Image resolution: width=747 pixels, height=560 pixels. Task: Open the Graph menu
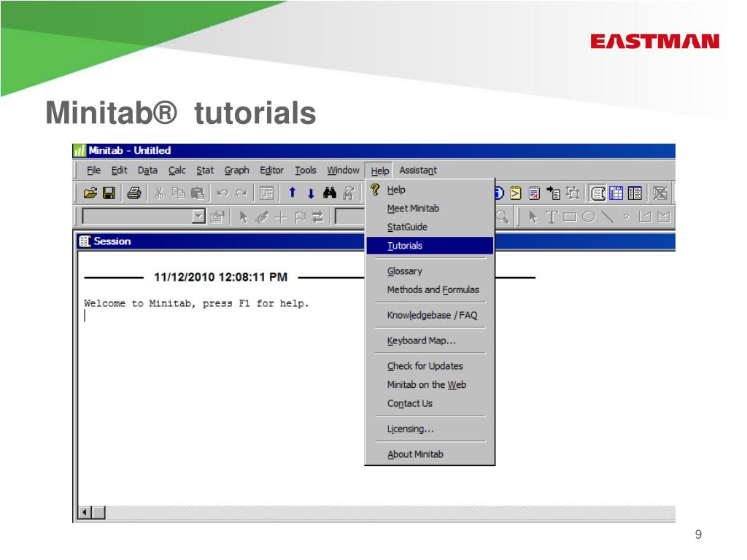click(236, 171)
